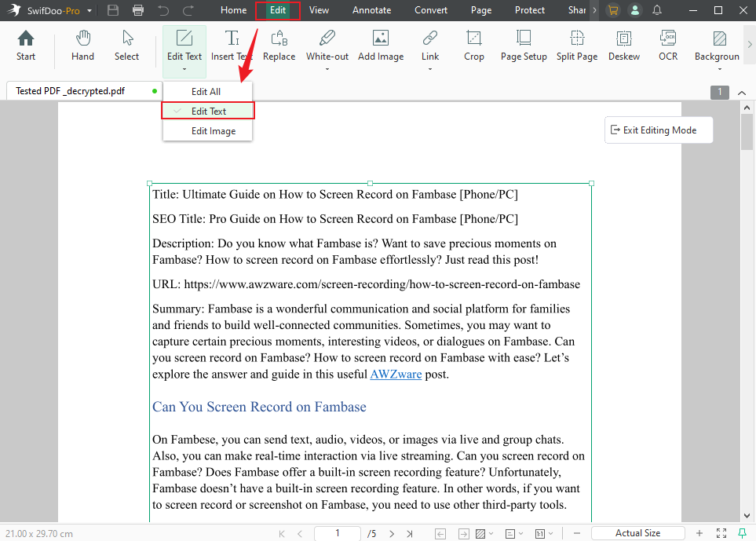Expand the Background dropdown arrow

click(719, 69)
